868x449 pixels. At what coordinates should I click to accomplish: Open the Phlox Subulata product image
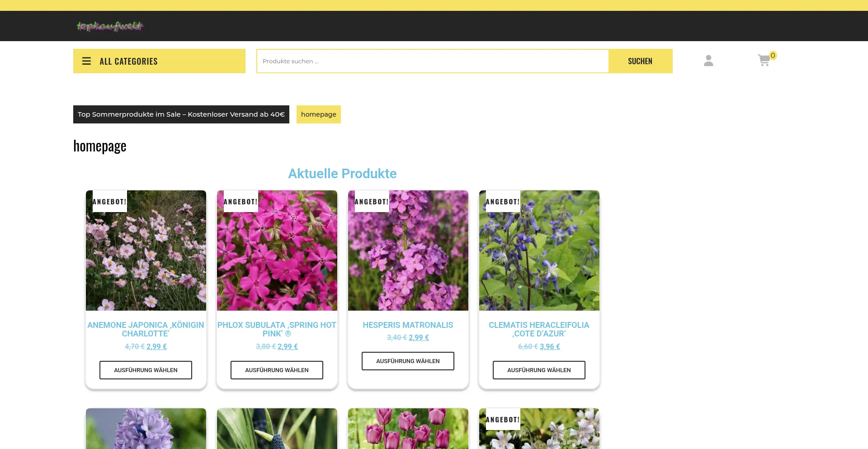click(x=277, y=250)
